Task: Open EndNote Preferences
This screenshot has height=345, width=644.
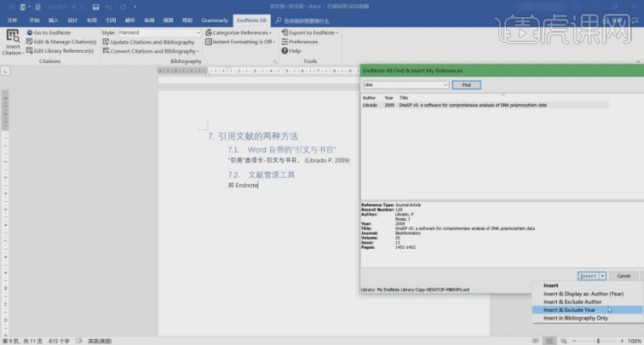Action: [x=302, y=42]
